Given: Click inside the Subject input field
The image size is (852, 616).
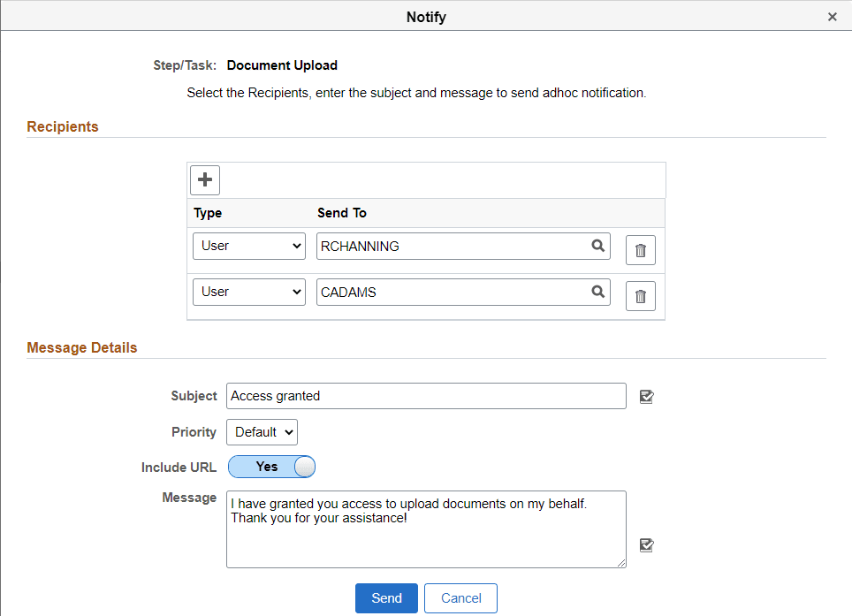Looking at the screenshot, I should (426, 396).
